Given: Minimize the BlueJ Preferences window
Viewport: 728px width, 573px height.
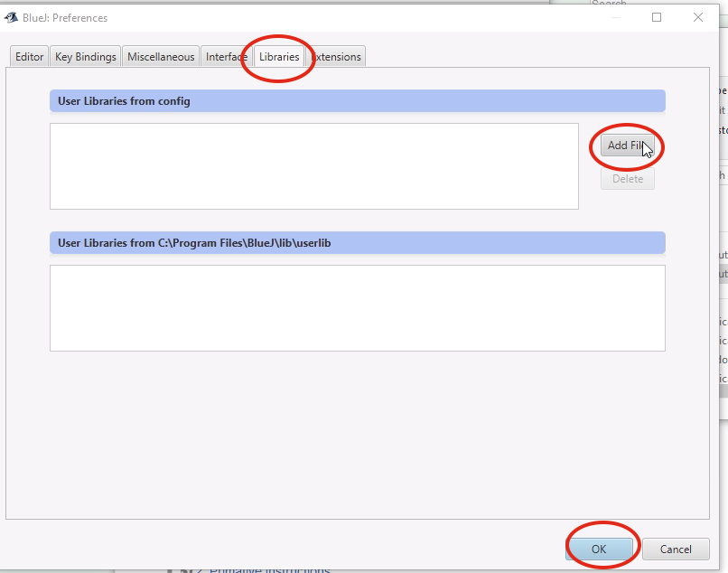Looking at the screenshot, I should (x=616, y=16).
